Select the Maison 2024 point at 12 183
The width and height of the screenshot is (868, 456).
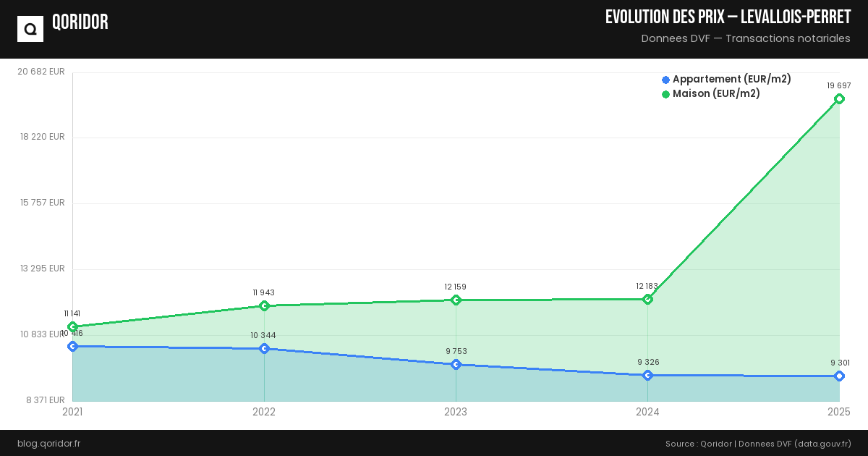click(647, 299)
